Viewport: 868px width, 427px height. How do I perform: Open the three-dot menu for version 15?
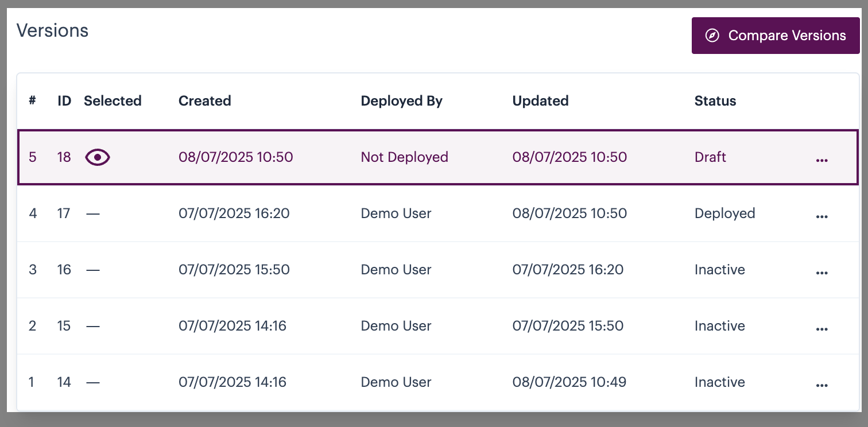(x=821, y=329)
